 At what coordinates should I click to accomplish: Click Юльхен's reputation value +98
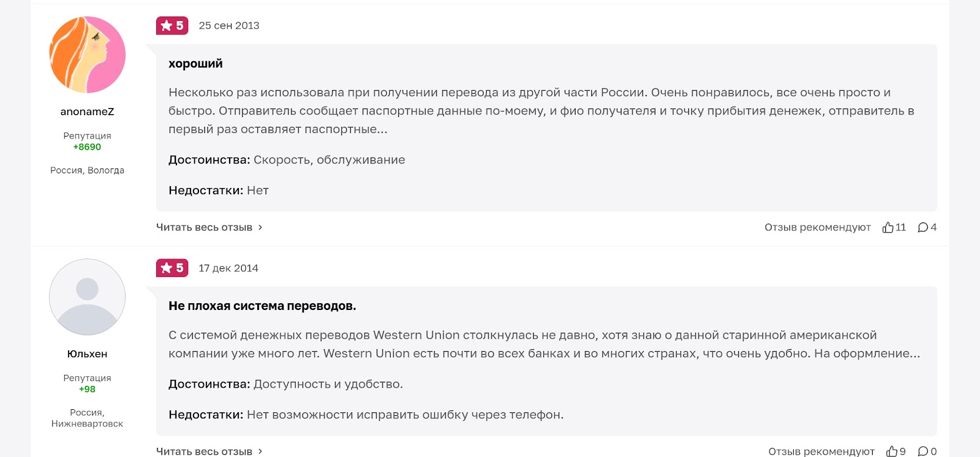point(87,389)
